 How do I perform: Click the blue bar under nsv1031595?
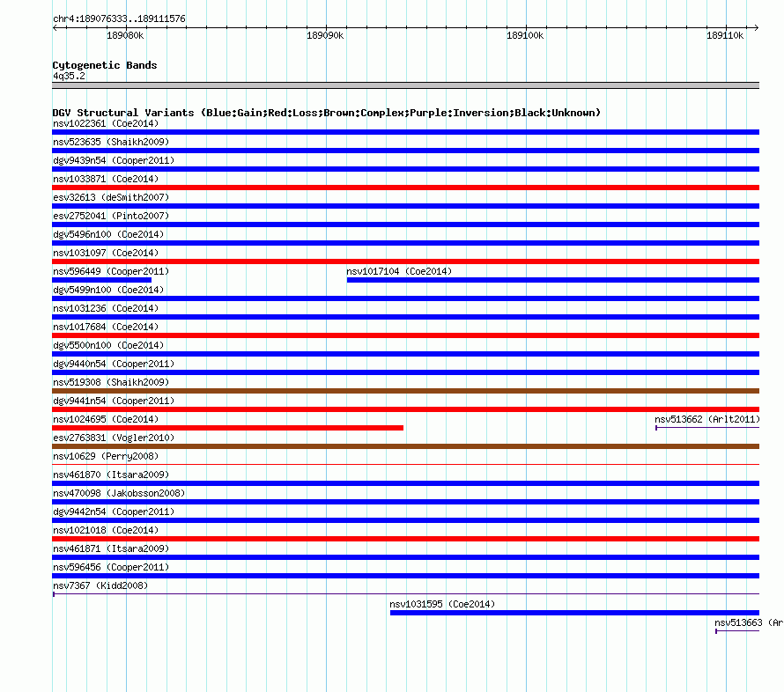point(574,613)
